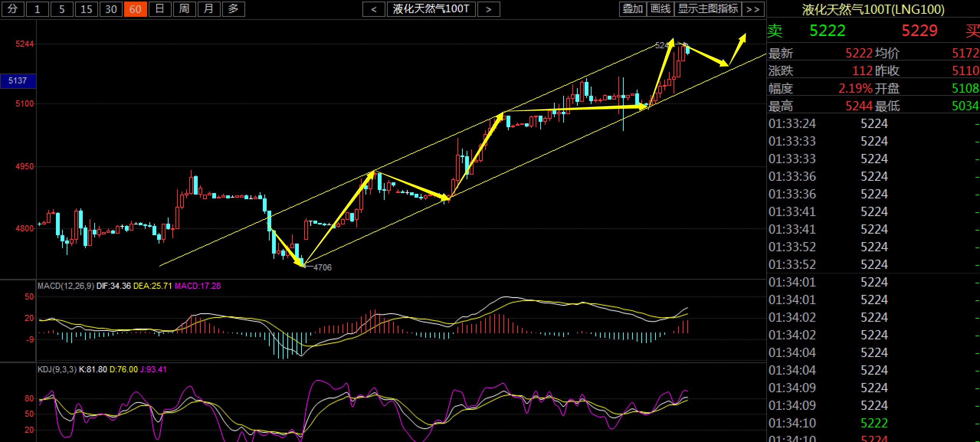Open the 画线 drawing tool
The height and width of the screenshot is (442, 980).
click(x=660, y=9)
